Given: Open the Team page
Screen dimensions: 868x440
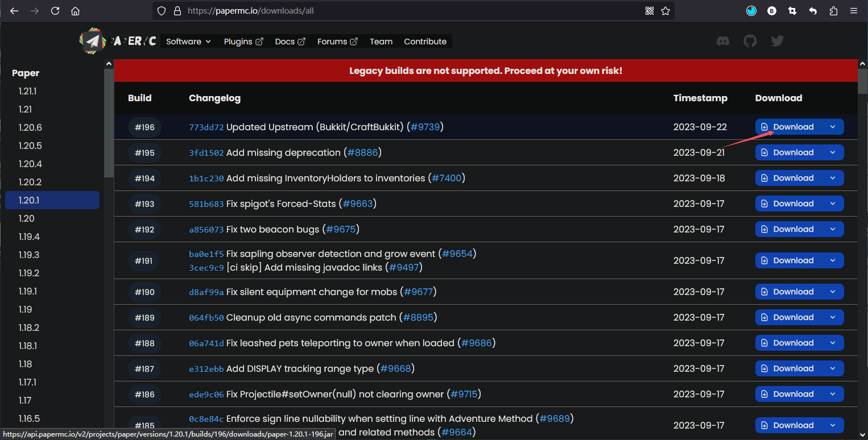Looking at the screenshot, I should pyautogui.click(x=381, y=41).
